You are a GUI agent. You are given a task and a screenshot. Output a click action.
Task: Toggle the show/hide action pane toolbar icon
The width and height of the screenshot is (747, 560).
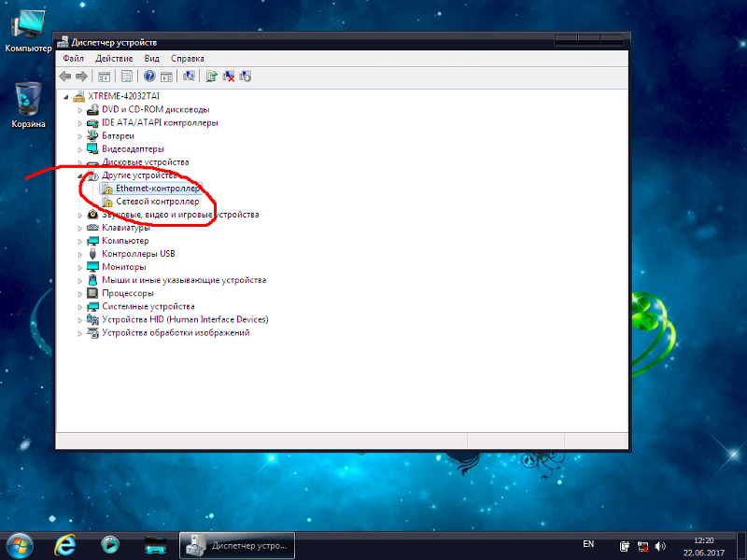coord(166,77)
